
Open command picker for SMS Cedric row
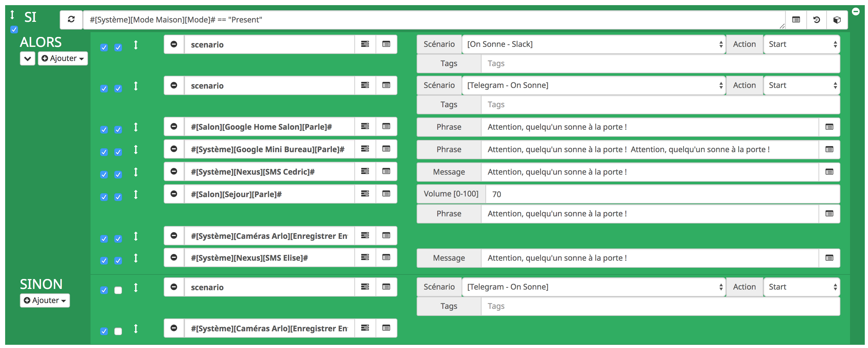pyautogui.click(x=386, y=171)
